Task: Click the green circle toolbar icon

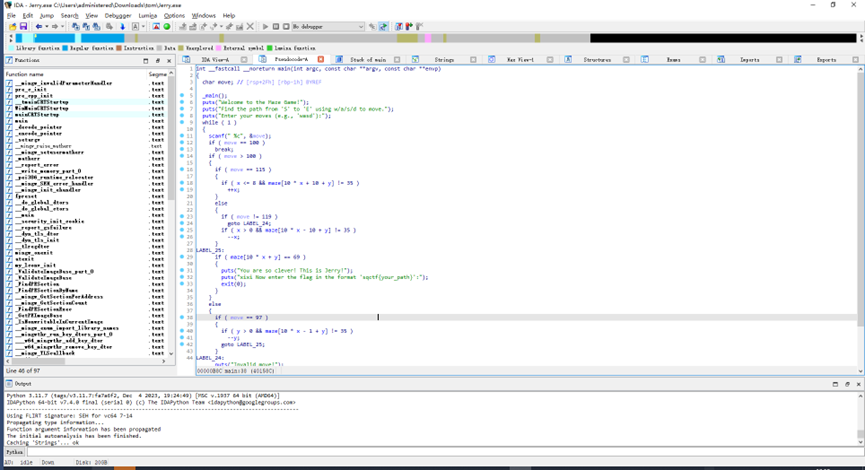Action: [167, 27]
